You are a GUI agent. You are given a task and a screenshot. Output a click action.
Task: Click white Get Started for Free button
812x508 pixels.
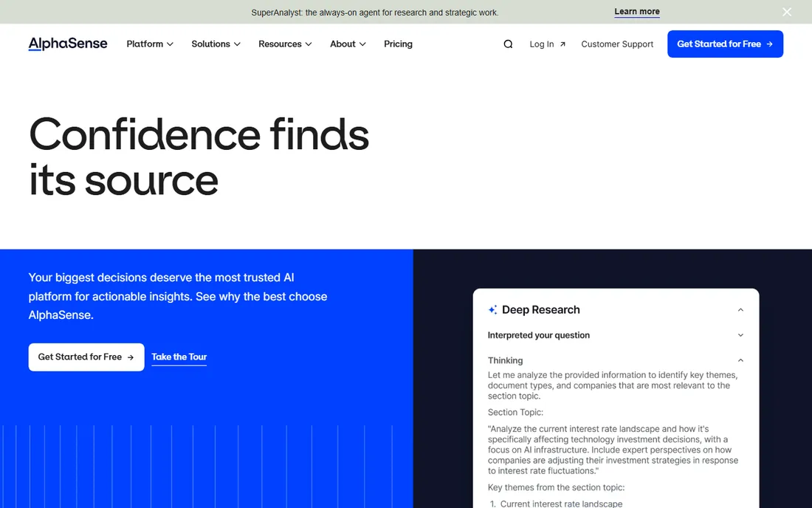pos(86,357)
